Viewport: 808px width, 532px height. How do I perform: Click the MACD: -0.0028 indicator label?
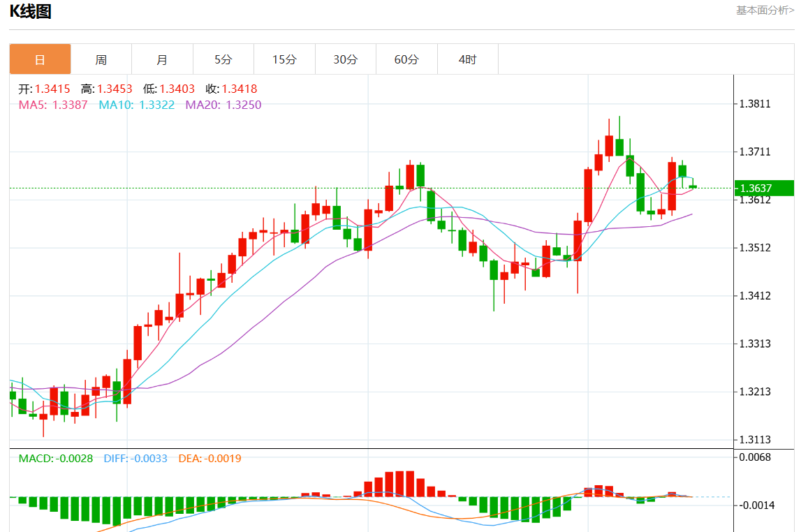click(56, 459)
